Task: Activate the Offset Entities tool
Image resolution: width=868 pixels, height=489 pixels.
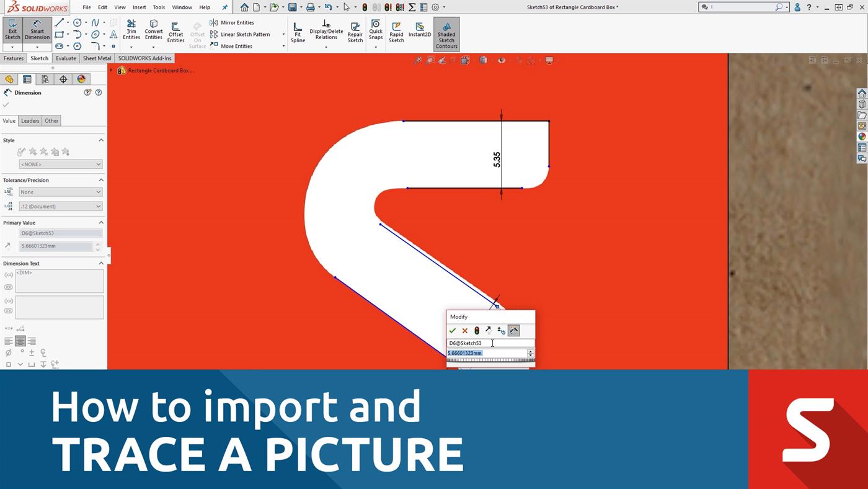Action: (175, 31)
